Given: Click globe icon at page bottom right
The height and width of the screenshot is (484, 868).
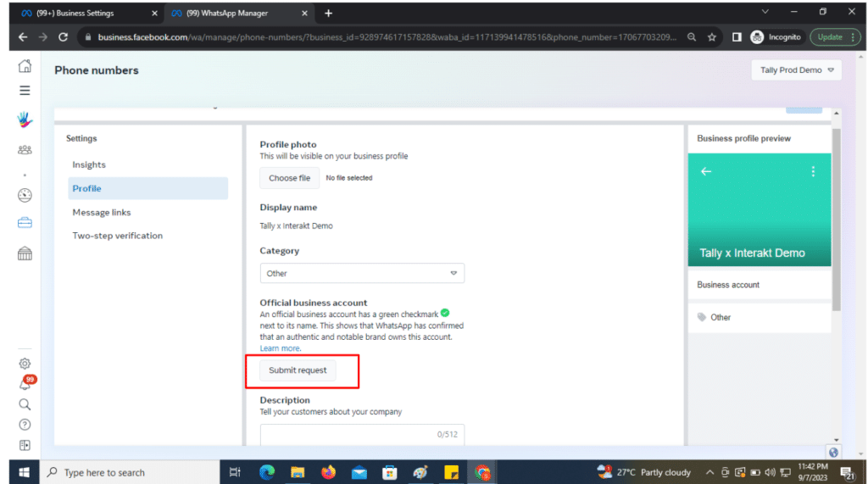Looking at the screenshot, I should point(833,453).
